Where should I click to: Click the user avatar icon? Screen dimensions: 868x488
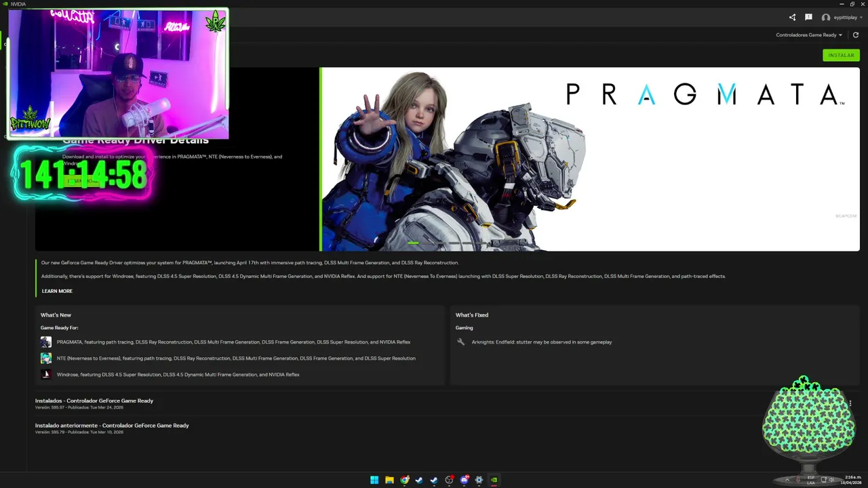pyautogui.click(x=826, y=18)
